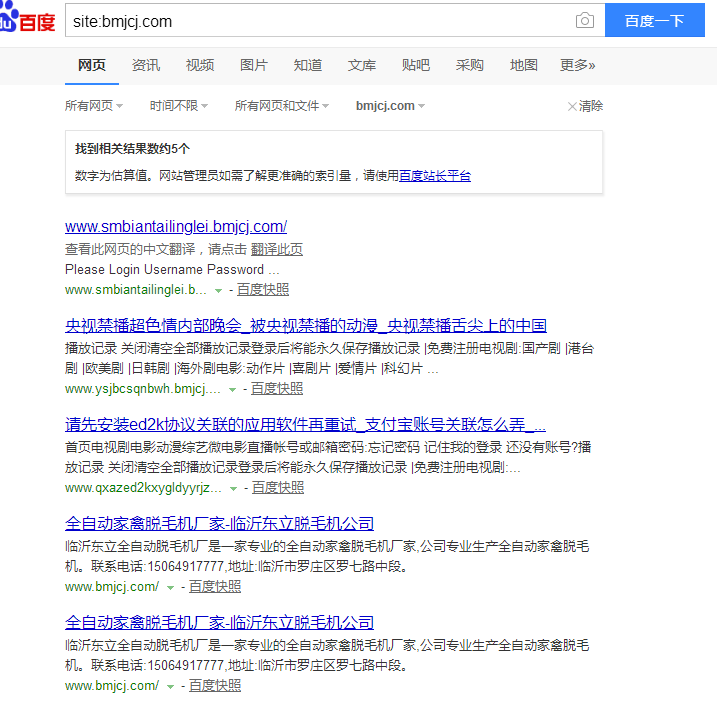717x715 pixels.
Task: Open 百度快照 for ysjbcsqnbwh result
Action: pyautogui.click(x=277, y=389)
